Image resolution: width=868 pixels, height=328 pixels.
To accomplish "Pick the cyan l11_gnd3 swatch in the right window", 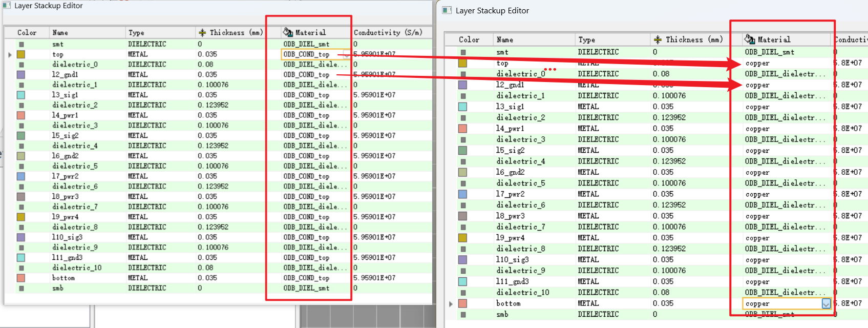I will 462,281.
